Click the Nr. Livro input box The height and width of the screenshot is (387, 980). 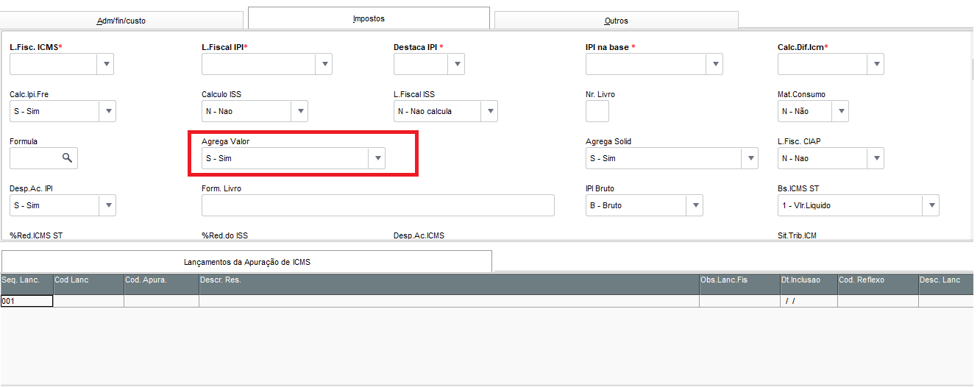(x=597, y=111)
